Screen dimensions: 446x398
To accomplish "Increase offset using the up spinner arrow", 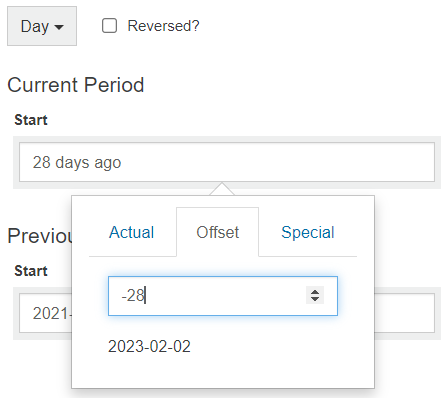I will click(315, 292).
